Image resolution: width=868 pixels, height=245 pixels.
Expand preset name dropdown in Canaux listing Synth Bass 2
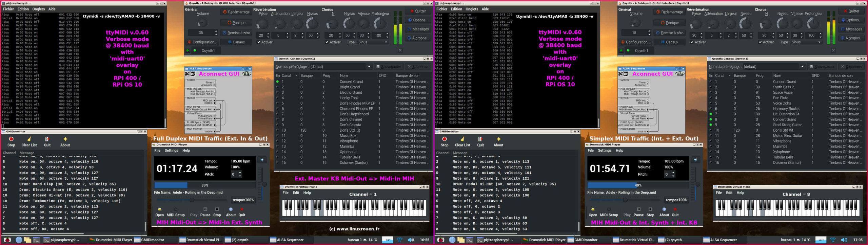coord(802,67)
